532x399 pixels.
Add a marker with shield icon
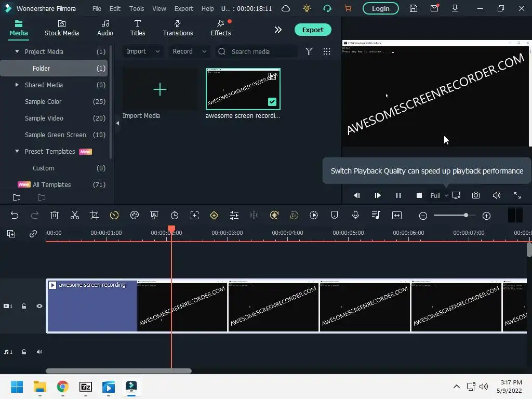335,215
